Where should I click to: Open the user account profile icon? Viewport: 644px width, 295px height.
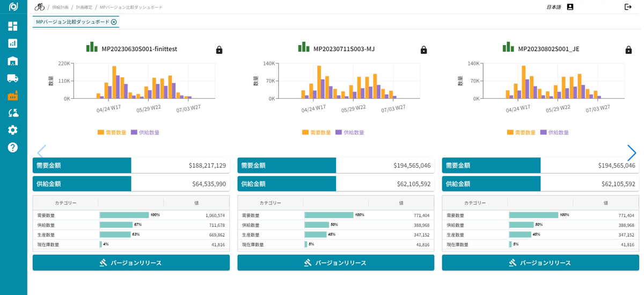coord(570,7)
